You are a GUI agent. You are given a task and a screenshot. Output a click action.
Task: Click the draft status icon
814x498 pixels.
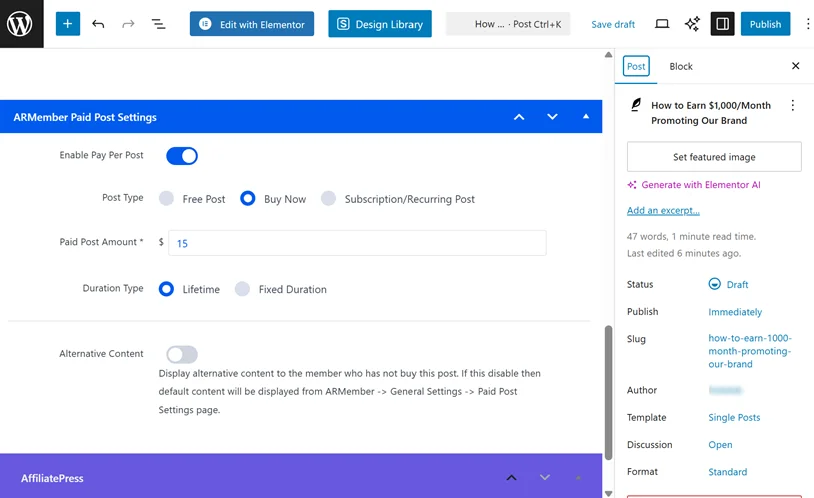[x=714, y=284]
